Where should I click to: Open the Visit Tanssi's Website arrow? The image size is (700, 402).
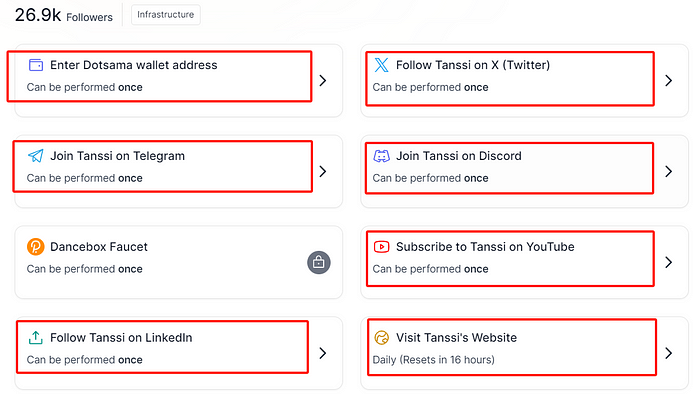point(668,353)
